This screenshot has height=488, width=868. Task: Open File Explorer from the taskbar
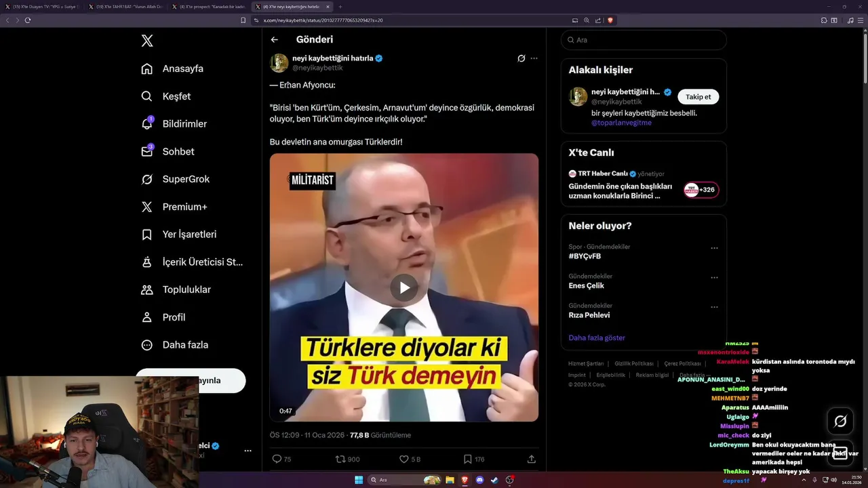point(450,480)
